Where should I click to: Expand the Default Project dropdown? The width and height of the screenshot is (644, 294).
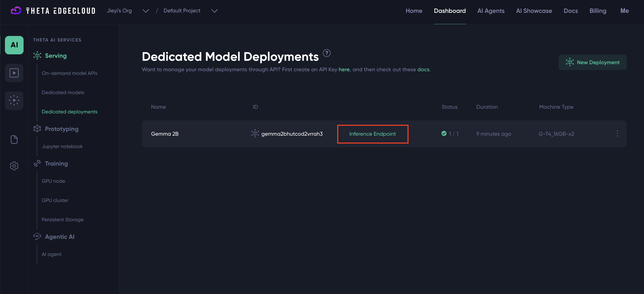click(x=214, y=11)
